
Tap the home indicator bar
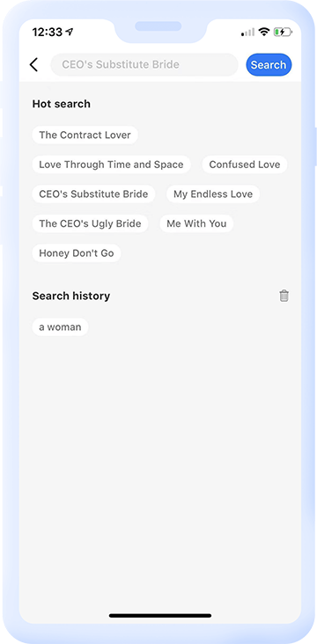tap(160, 616)
